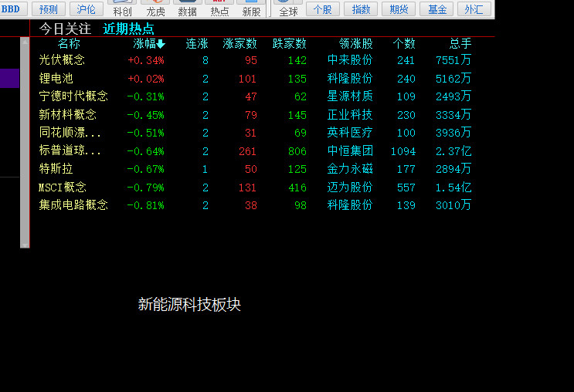Open leading stock 中恒集团
Screen dimensions: 574x392
[x=350, y=150]
